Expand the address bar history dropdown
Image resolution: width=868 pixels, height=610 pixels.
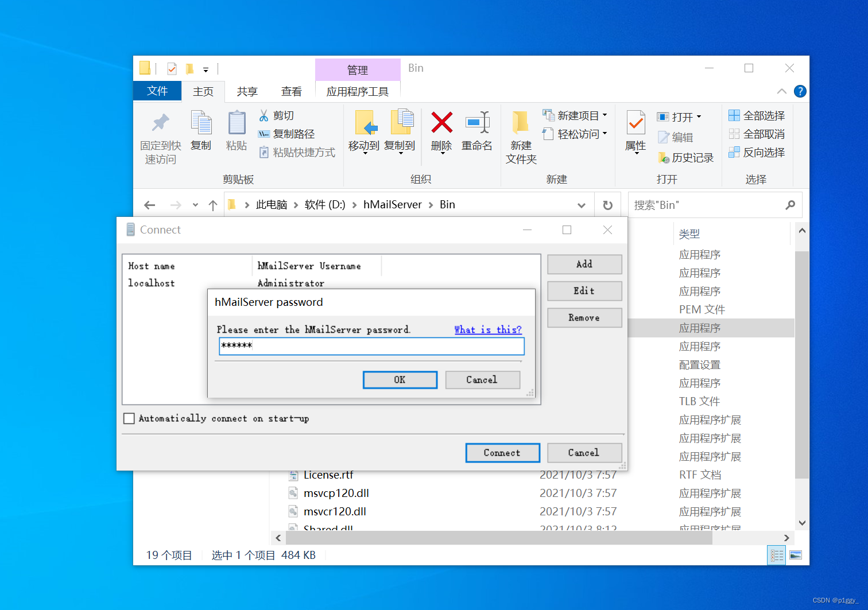pyautogui.click(x=582, y=205)
